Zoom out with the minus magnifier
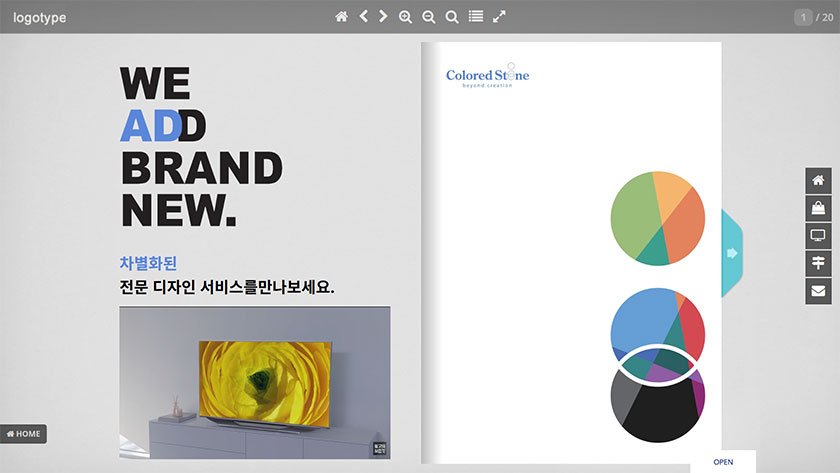Screen dimensions: 840x473 429,17
